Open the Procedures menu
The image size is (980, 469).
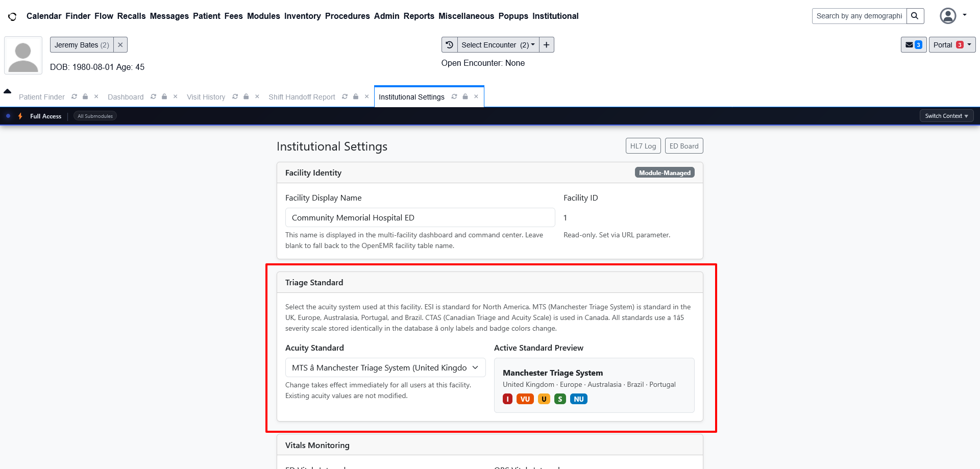[x=347, y=16]
